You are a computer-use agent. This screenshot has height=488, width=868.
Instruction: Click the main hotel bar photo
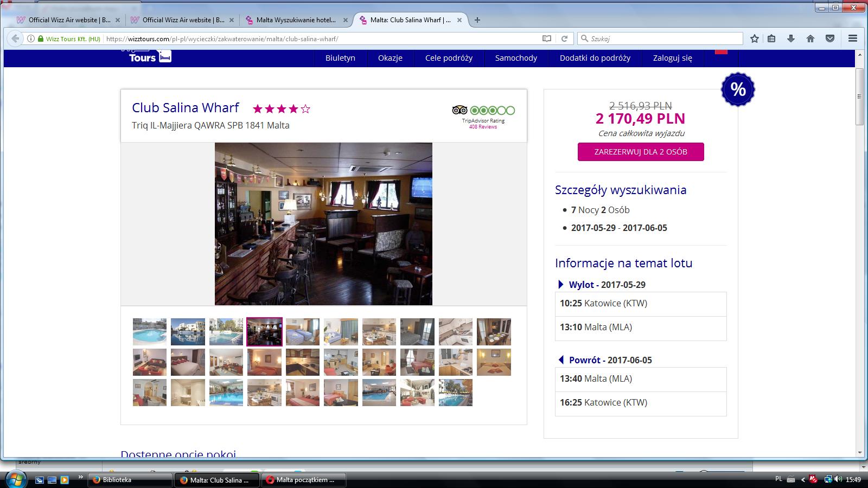click(323, 224)
